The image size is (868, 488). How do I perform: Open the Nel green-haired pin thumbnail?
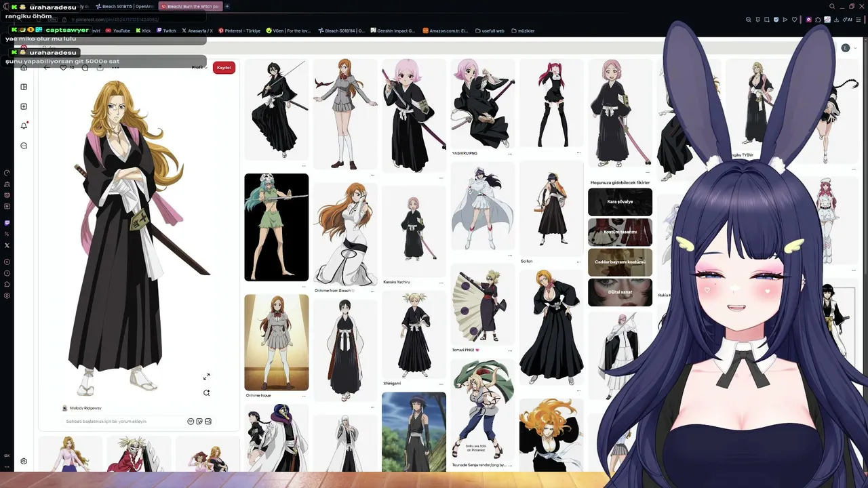(276, 227)
